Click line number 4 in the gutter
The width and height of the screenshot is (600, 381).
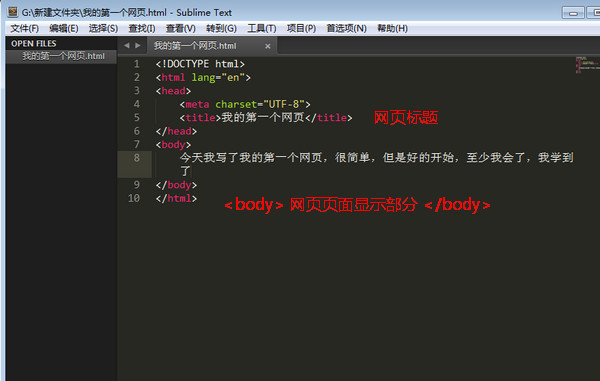coord(136,104)
